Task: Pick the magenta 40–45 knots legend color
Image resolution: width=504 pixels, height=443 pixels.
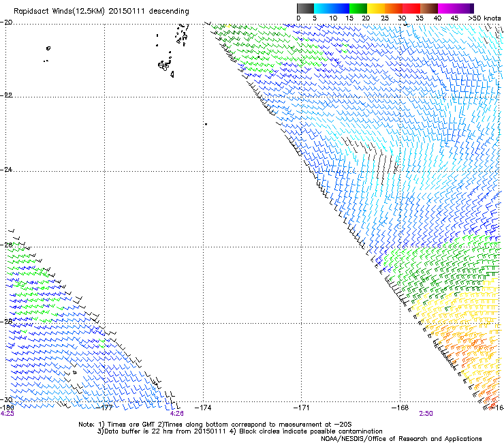Action: pos(447,8)
